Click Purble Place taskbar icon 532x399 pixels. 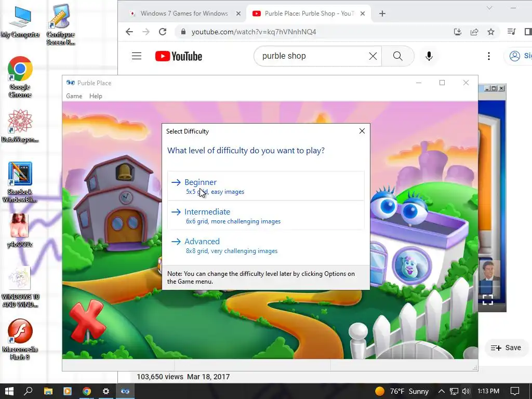pos(125,391)
